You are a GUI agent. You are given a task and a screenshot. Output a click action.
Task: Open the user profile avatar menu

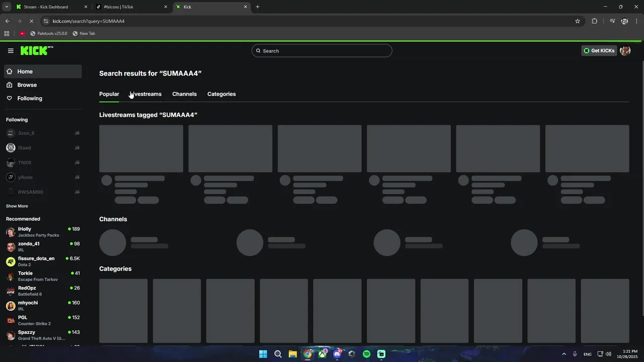click(x=625, y=51)
